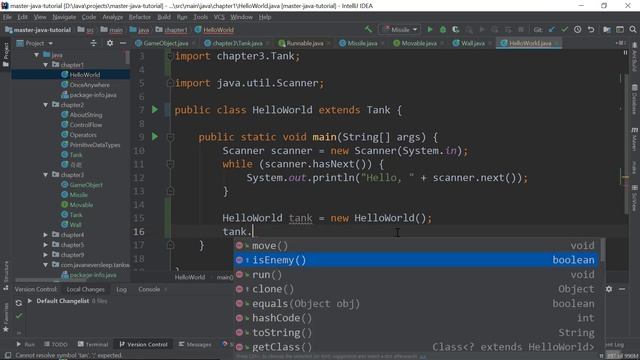Click the Git update project arrow

pyautogui.click(x=552, y=29)
